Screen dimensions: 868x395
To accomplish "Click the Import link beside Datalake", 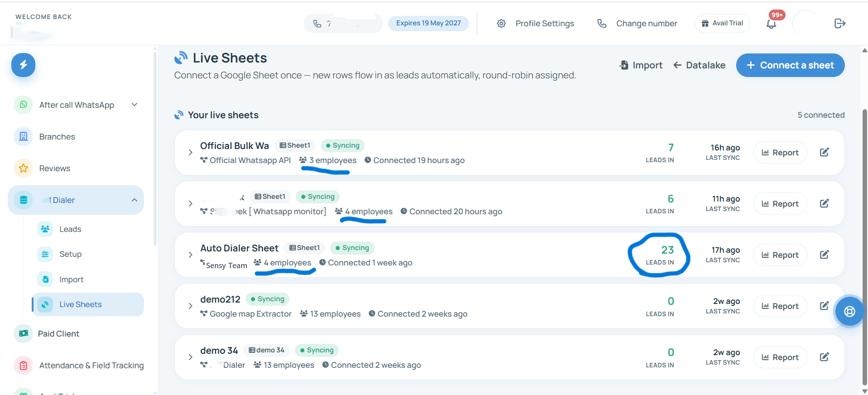I will (641, 65).
